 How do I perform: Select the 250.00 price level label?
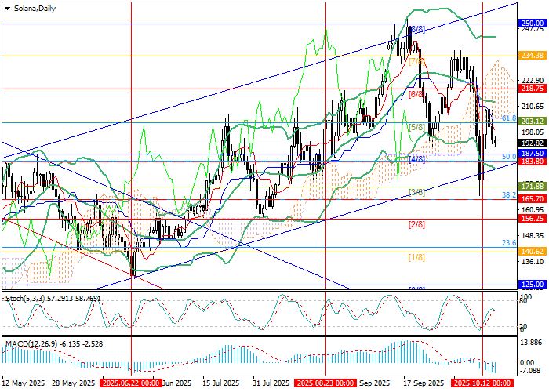(533, 24)
